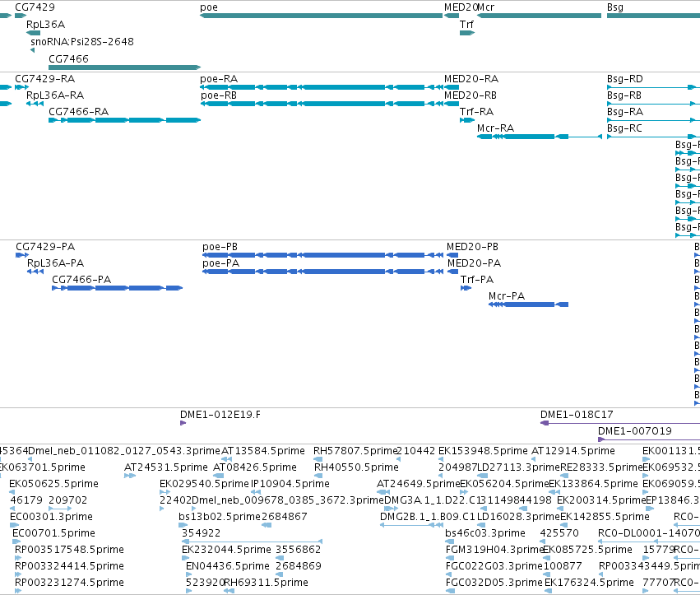Click EST AT24531.5prime
700x595 pixels.
tap(166, 467)
